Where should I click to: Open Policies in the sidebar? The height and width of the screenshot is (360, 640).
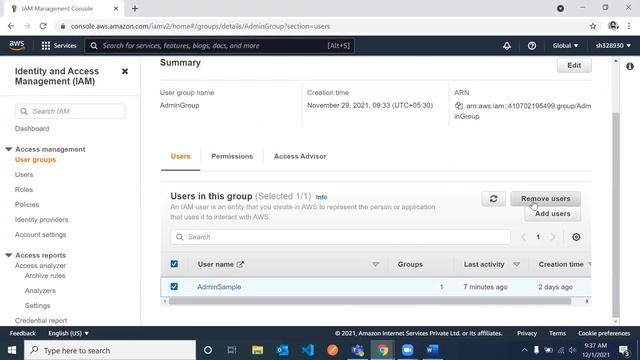27,204
